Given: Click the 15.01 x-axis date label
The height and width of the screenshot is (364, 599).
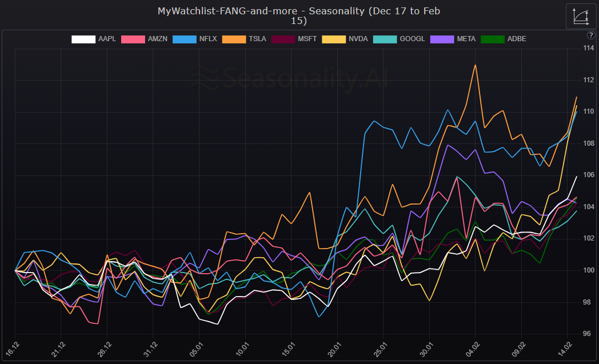Looking at the screenshot, I should [x=289, y=349].
